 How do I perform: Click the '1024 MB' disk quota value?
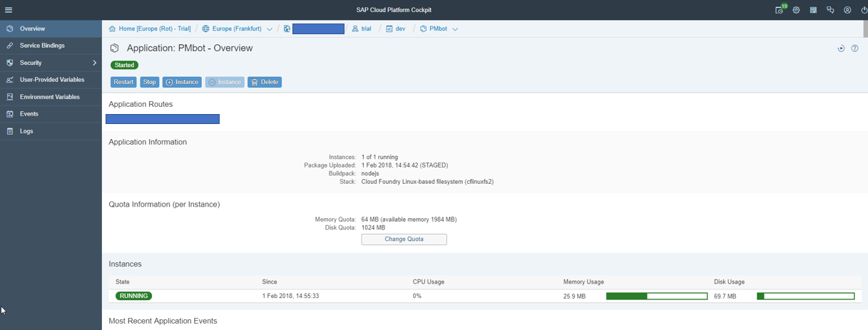373,228
